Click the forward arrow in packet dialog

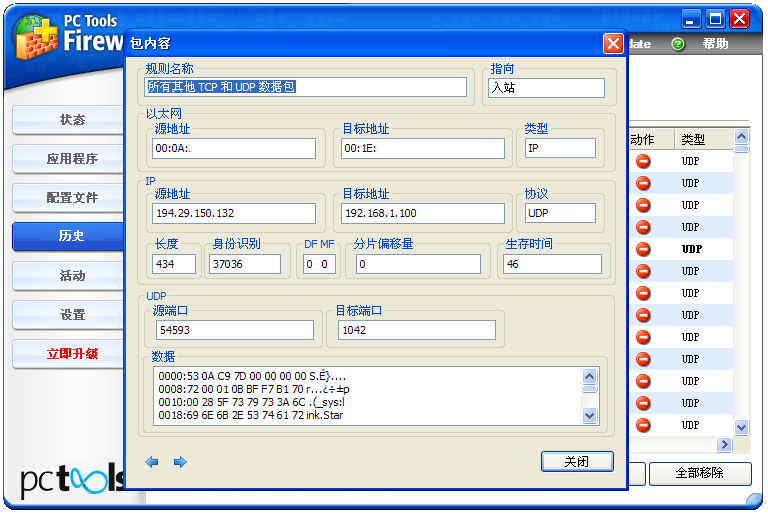click(180, 462)
